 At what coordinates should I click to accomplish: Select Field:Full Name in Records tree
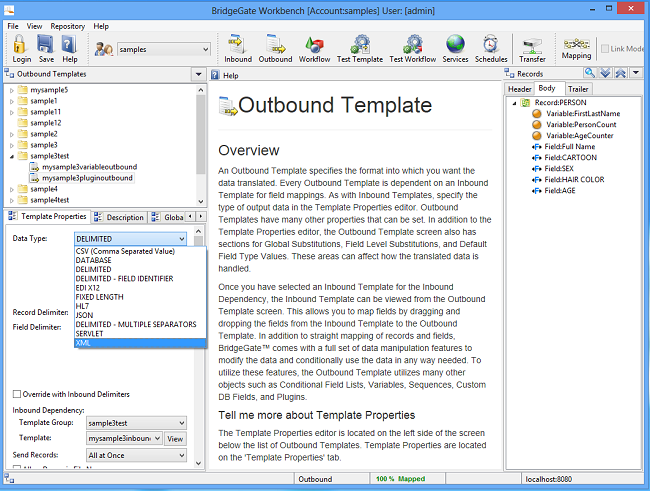pyautogui.click(x=569, y=146)
